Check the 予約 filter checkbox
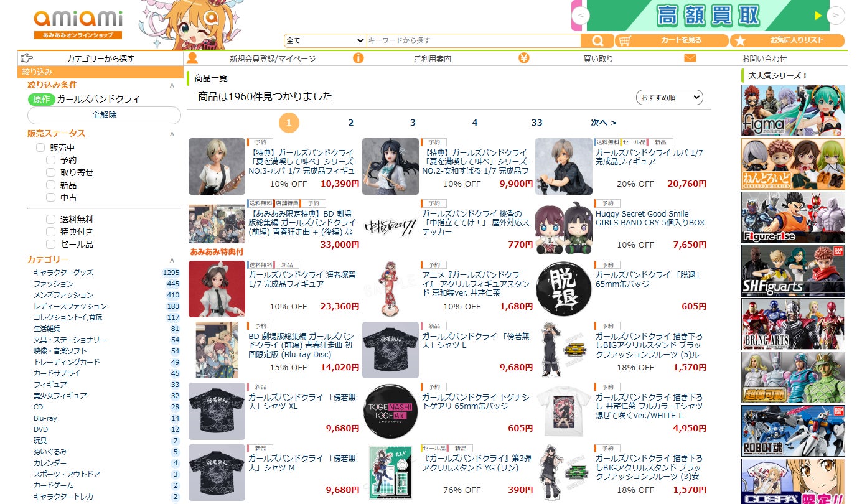This screenshot has width=862, height=504. pos(50,160)
